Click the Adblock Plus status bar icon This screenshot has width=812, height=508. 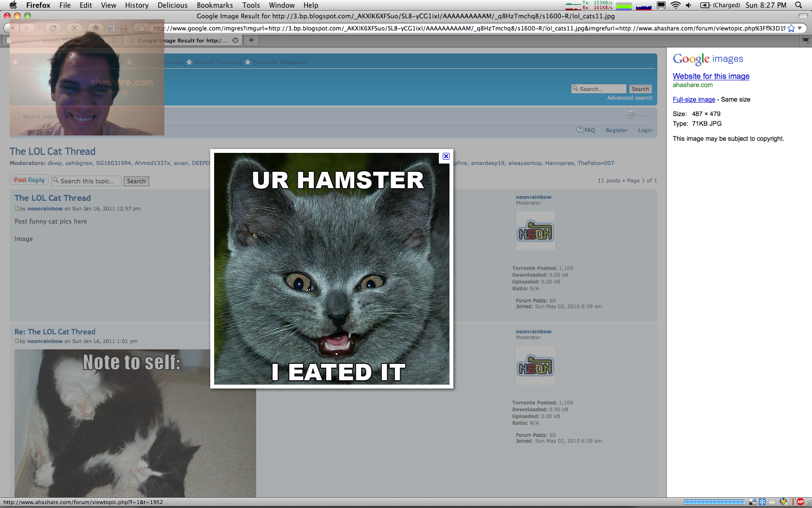tap(800, 502)
